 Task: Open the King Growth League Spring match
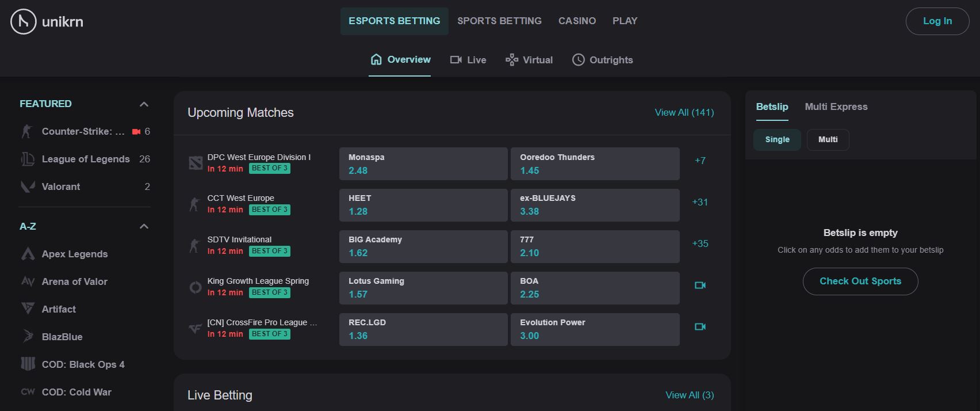(x=258, y=281)
